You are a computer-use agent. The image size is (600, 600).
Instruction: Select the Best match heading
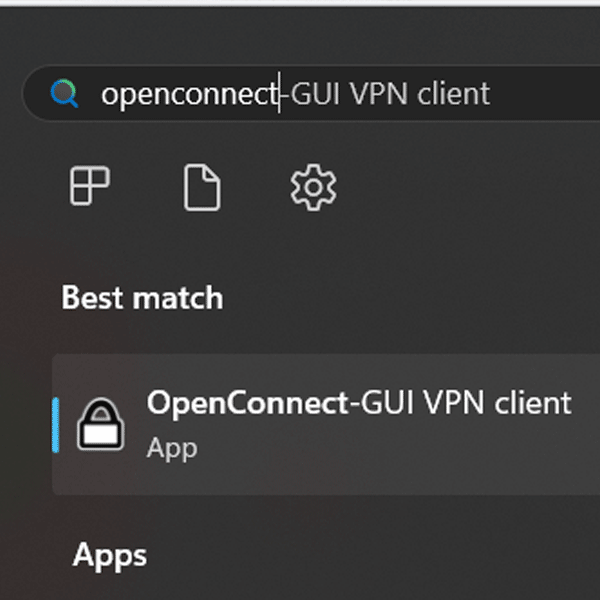click(142, 298)
